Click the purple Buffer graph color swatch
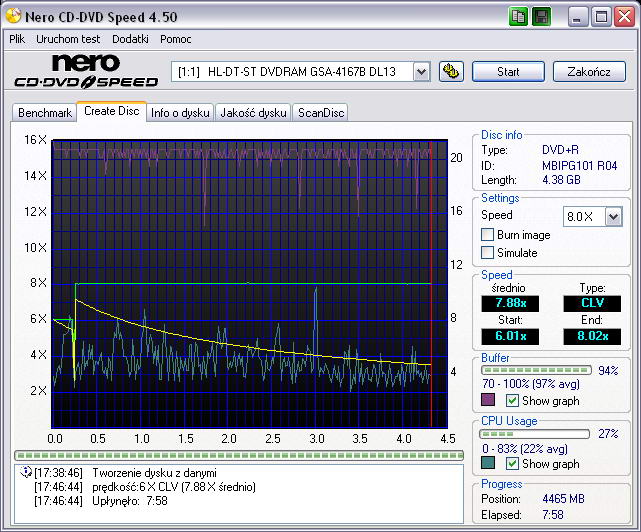 pos(488,401)
